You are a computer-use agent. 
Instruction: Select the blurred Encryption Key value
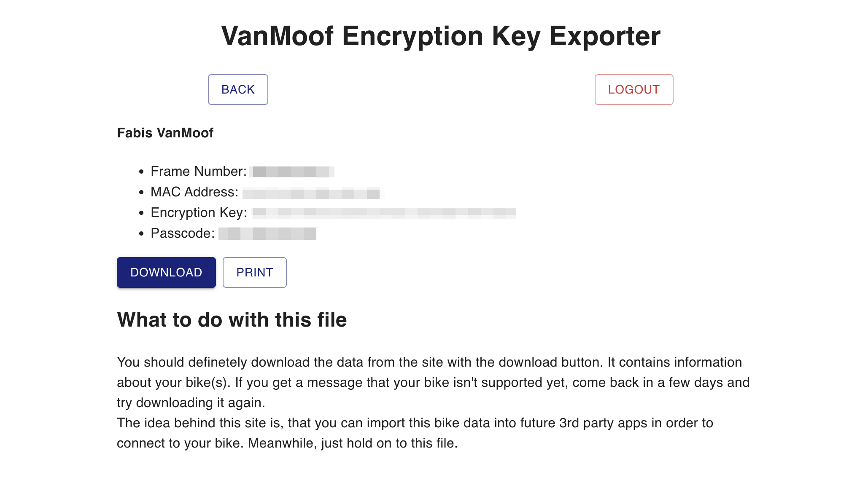click(384, 213)
